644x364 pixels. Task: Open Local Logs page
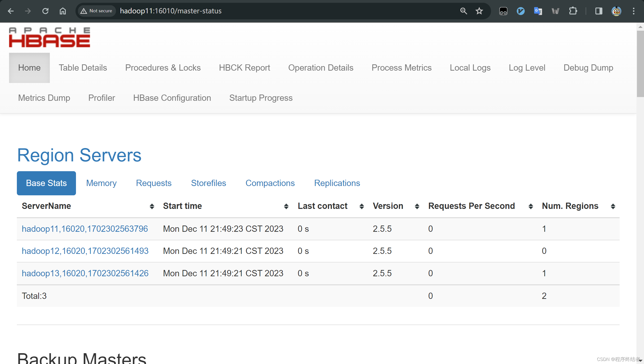(470, 68)
